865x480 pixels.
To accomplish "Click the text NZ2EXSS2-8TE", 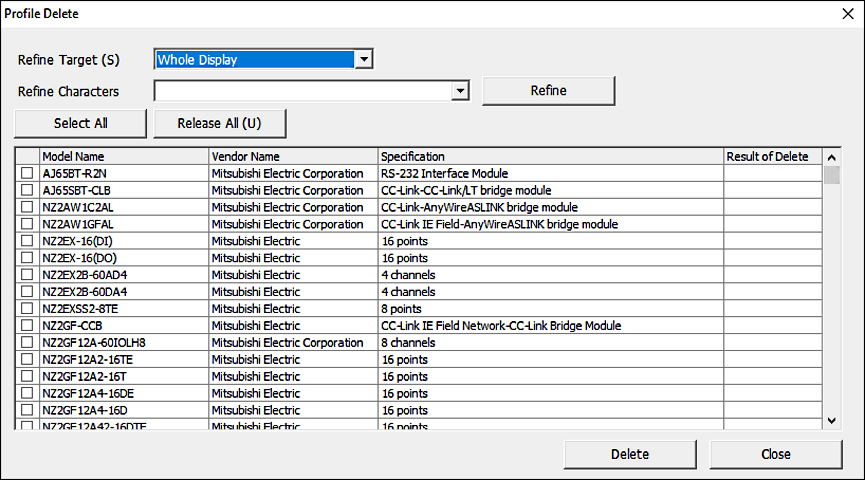I will coord(80,309).
